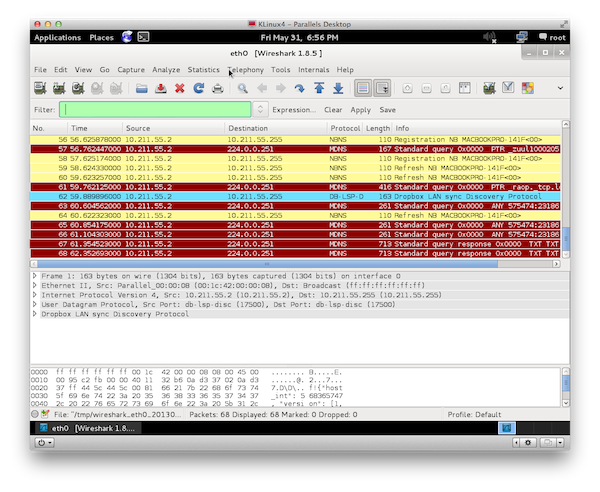Launch web browser globe icon
This screenshot has width=600, height=492.
pos(127,37)
